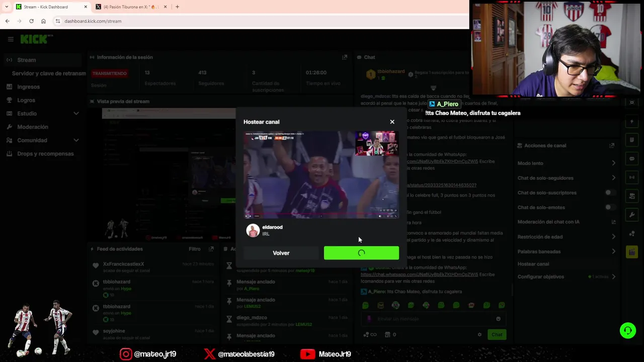644x362 pixels.
Task: Click the Volver button
Action: click(x=281, y=253)
